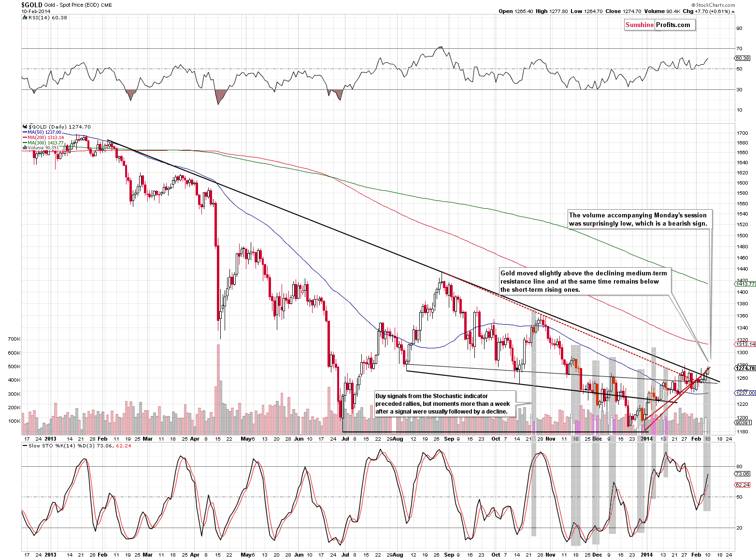Click the MA(300) 1413.77 legend entry
This screenshot has height=559, width=756.
[x=43, y=143]
